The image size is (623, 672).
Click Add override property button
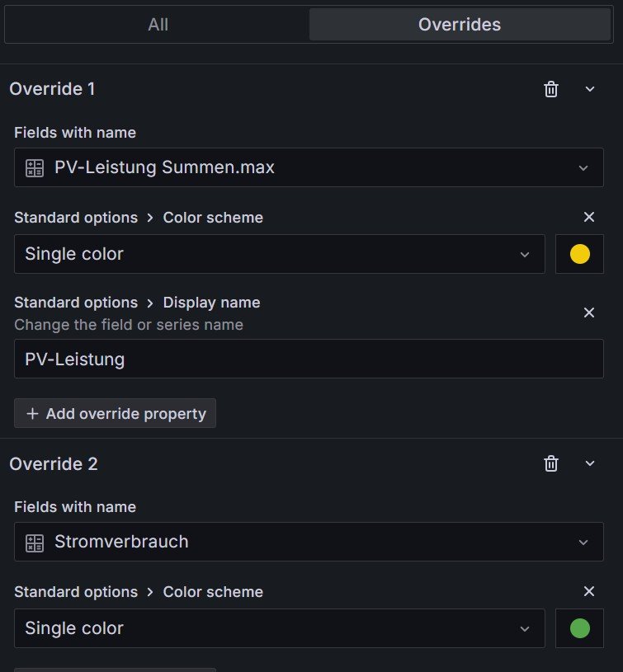116,414
